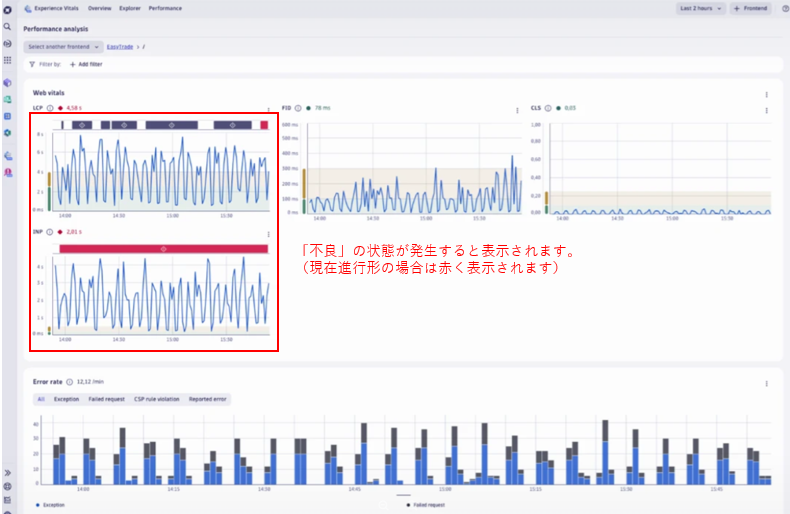Open the apps grid launcher icon
The image size is (790, 514).
[8, 60]
